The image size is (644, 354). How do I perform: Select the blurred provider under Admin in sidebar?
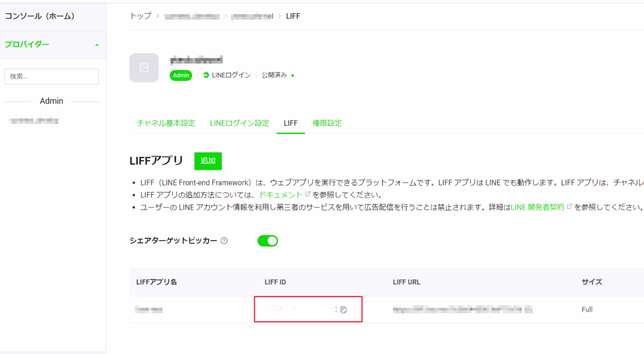point(35,121)
